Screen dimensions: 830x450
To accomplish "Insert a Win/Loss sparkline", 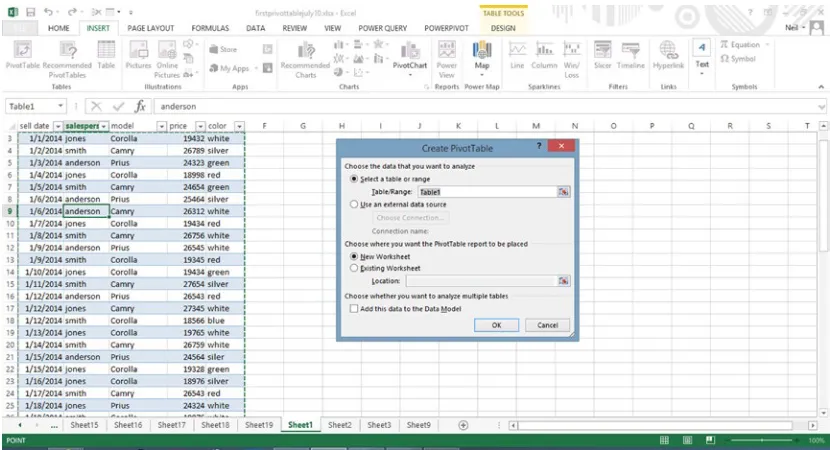I will pyautogui.click(x=572, y=59).
